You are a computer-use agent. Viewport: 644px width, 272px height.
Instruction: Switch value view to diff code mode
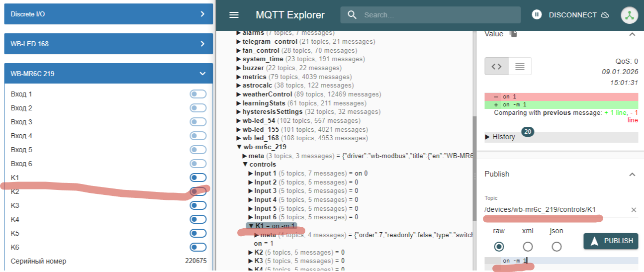(x=496, y=66)
